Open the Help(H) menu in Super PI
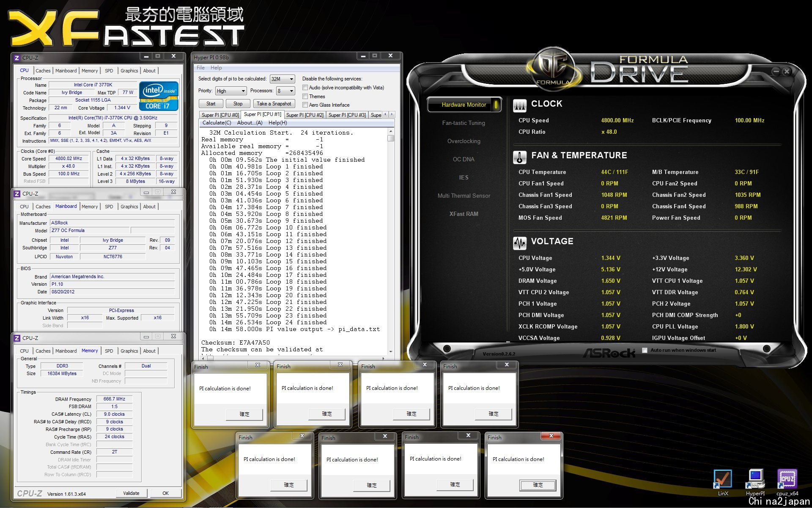 coord(277,123)
